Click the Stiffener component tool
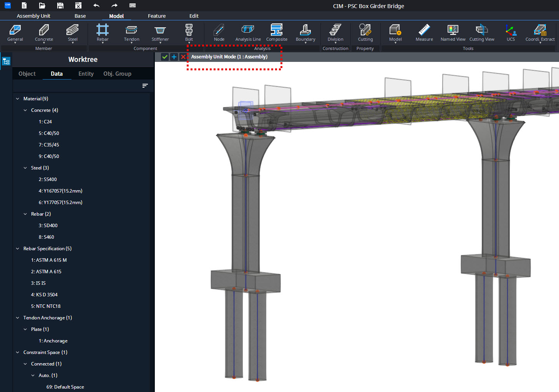The width and height of the screenshot is (559, 392). pos(160,33)
